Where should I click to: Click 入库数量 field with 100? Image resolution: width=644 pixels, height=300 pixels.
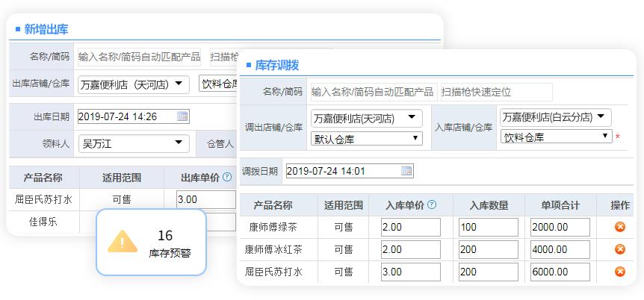coord(489,227)
